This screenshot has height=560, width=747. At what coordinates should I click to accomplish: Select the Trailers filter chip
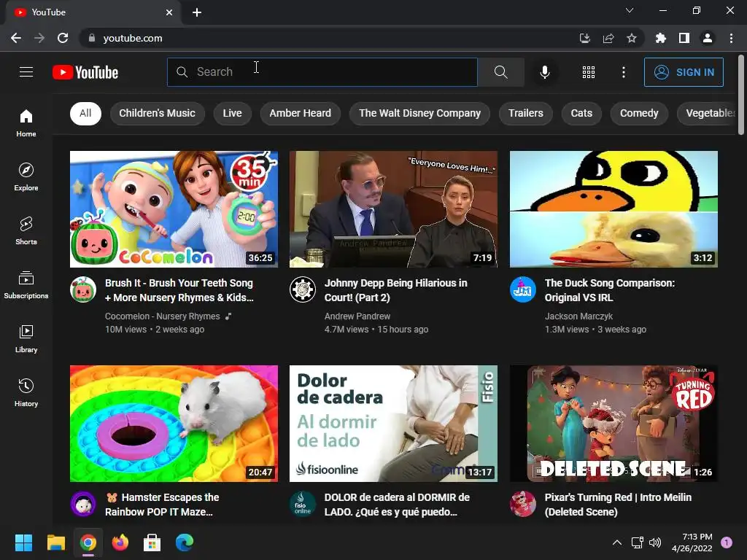point(525,113)
